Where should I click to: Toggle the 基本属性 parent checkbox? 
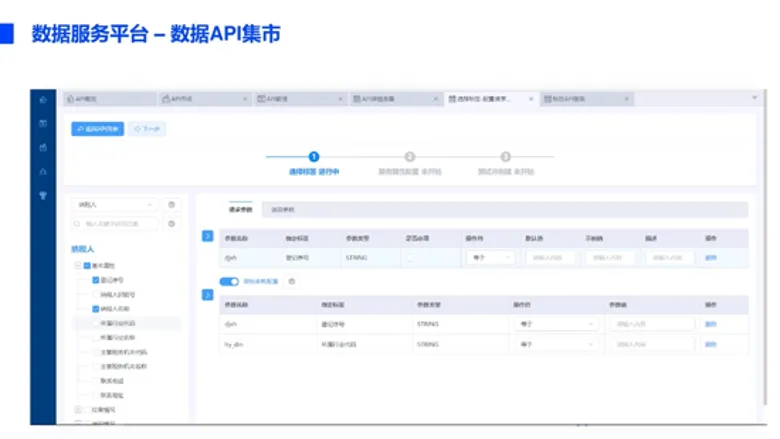click(x=87, y=265)
